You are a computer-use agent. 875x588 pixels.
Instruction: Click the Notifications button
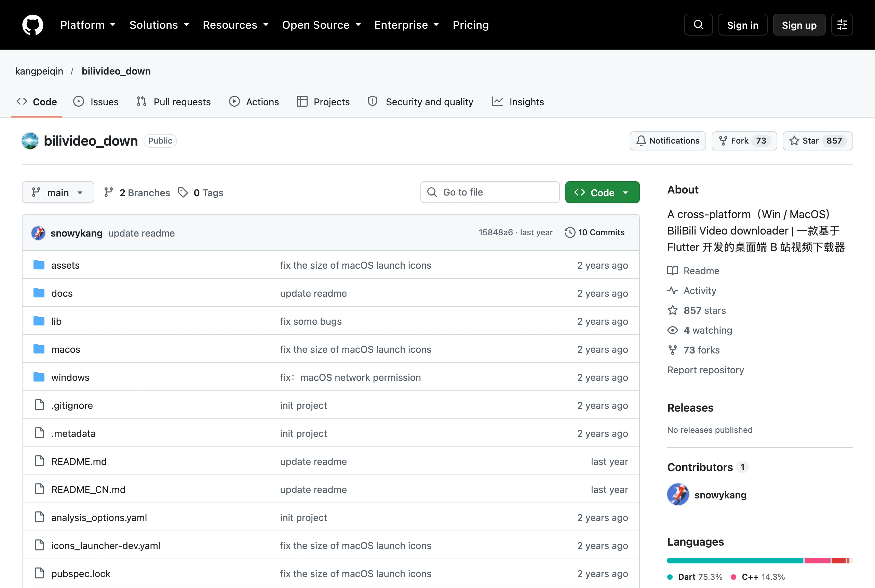pyautogui.click(x=667, y=141)
